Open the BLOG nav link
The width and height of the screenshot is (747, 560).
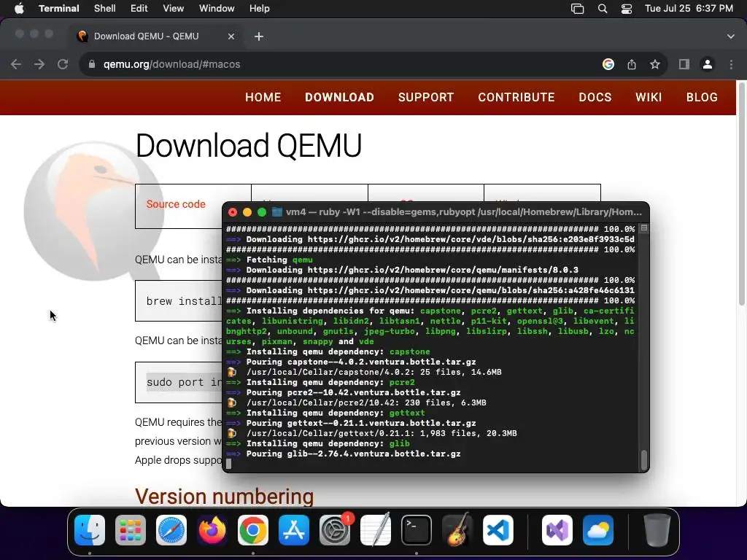702,97
